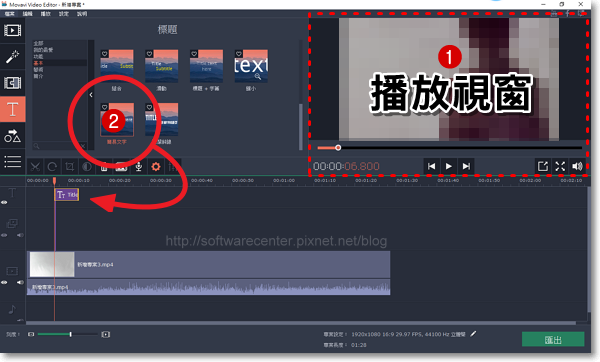Select the 'text' zoom title thumbnail
Viewport: 600px width, 362px height.
coord(251,66)
